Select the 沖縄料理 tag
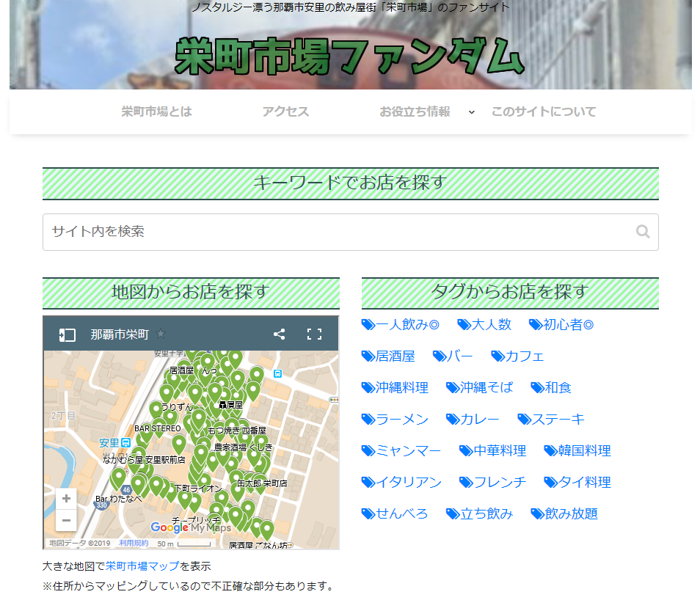 point(395,387)
